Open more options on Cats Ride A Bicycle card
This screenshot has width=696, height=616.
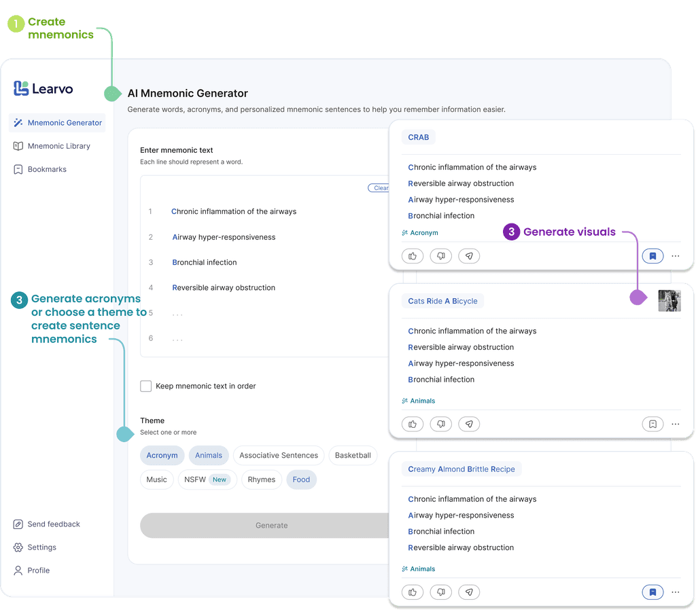pyautogui.click(x=675, y=424)
